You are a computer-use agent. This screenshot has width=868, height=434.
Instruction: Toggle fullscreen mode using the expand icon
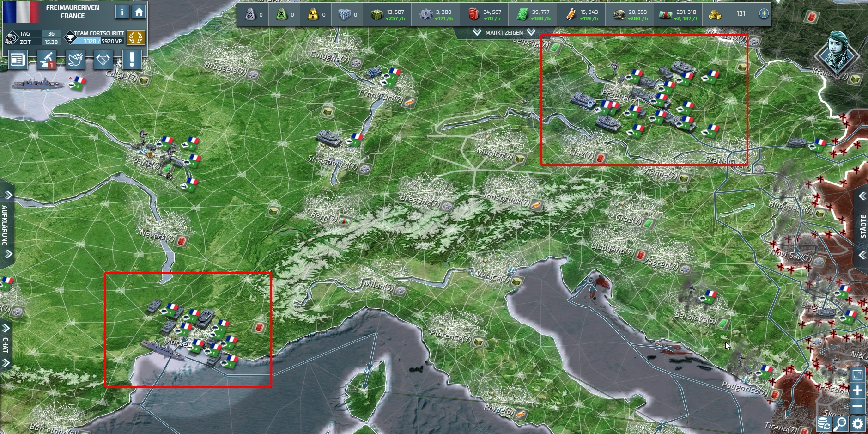(857, 375)
